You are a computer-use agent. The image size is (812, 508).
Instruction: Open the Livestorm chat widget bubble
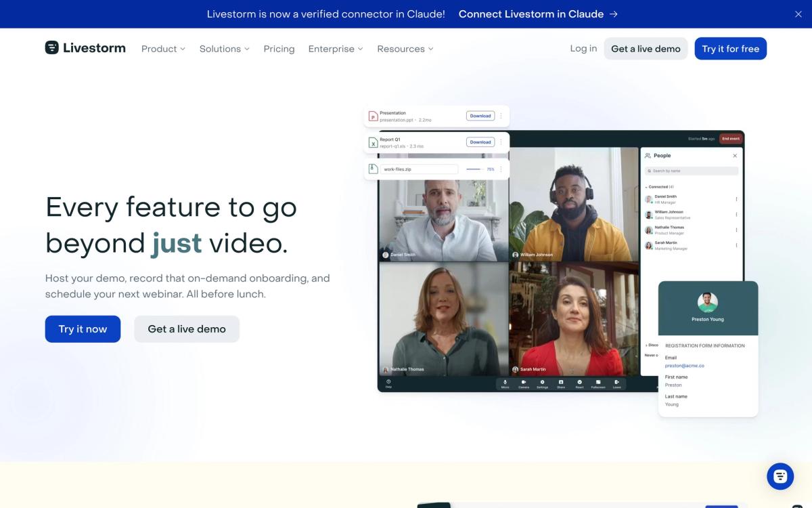[x=780, y=476]
